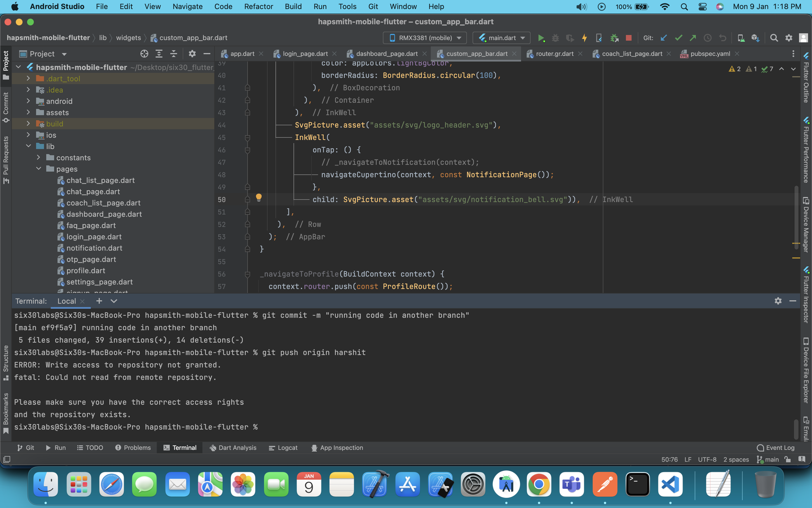Open main.dart run configuration dropdown

point(501,38)
